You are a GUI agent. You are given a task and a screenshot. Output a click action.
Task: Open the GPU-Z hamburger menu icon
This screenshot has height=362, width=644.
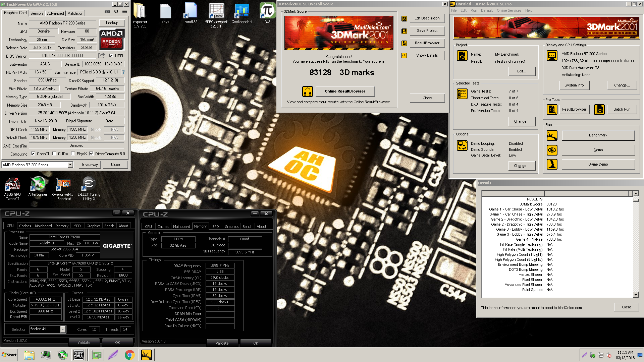coord(124,11)
